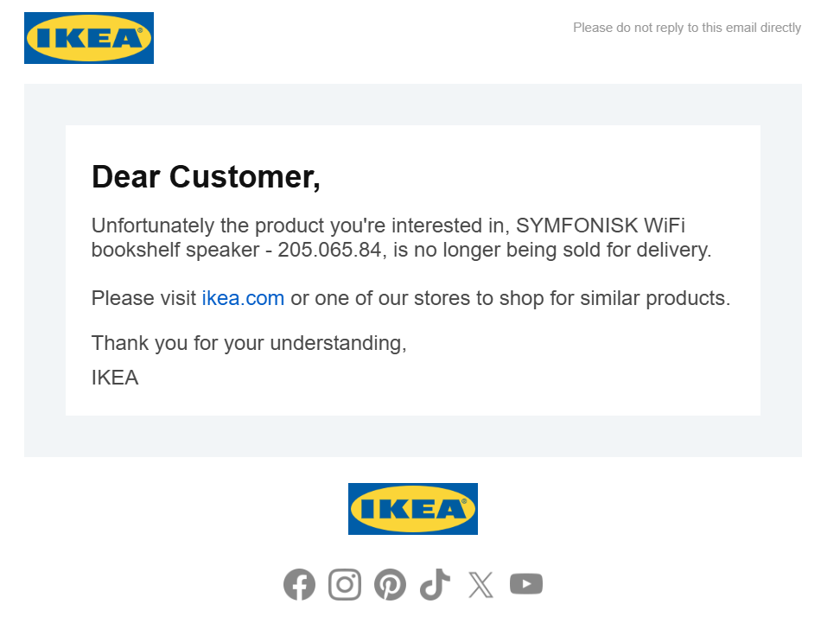840x623 pixels.
Task: Click the 'Please do not reply' notice
Action: click(x=687, y=28)
